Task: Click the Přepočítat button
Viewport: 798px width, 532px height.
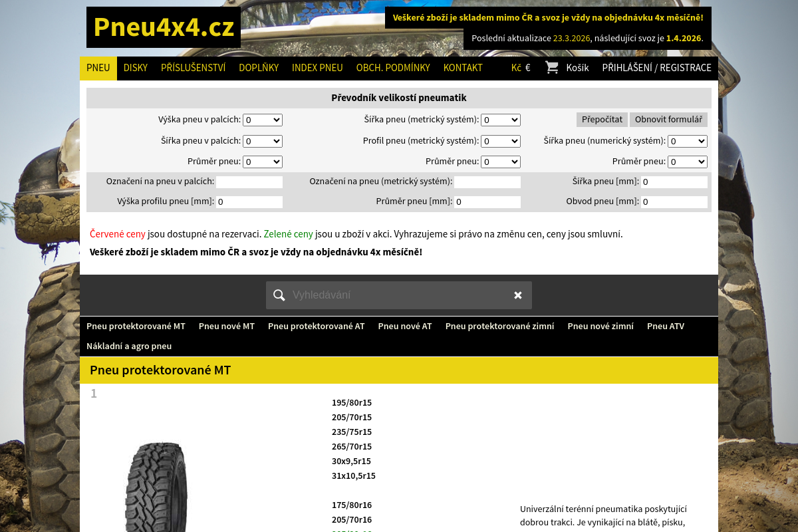Action: (x=602, y=120)
